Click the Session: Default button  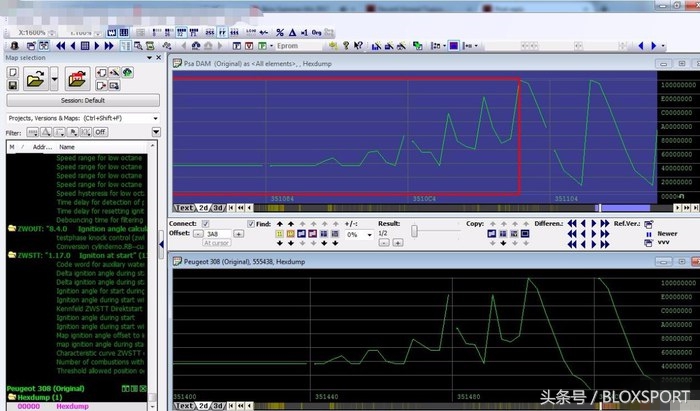[x=81, y=101]
